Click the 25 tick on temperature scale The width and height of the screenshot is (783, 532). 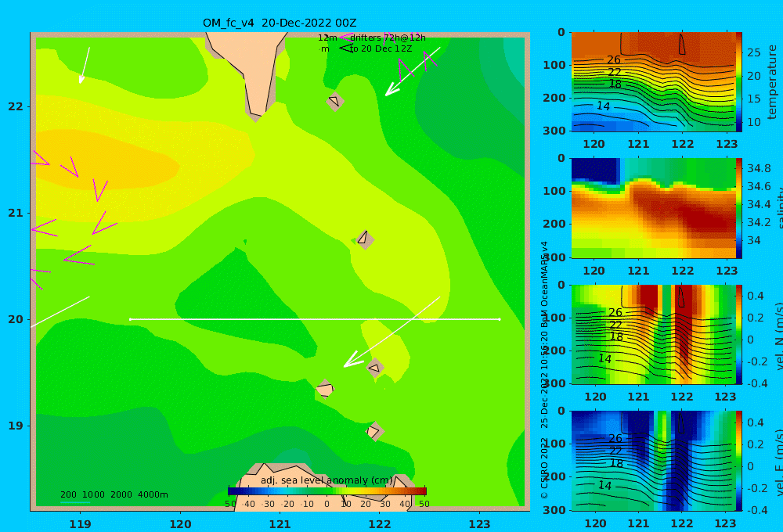753,52
